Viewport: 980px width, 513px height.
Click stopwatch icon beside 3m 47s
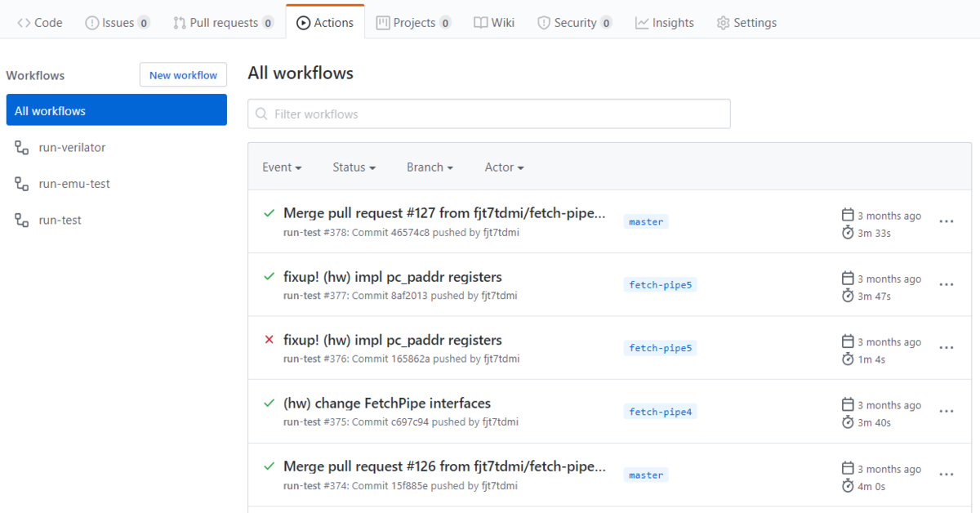pos(848,296)
